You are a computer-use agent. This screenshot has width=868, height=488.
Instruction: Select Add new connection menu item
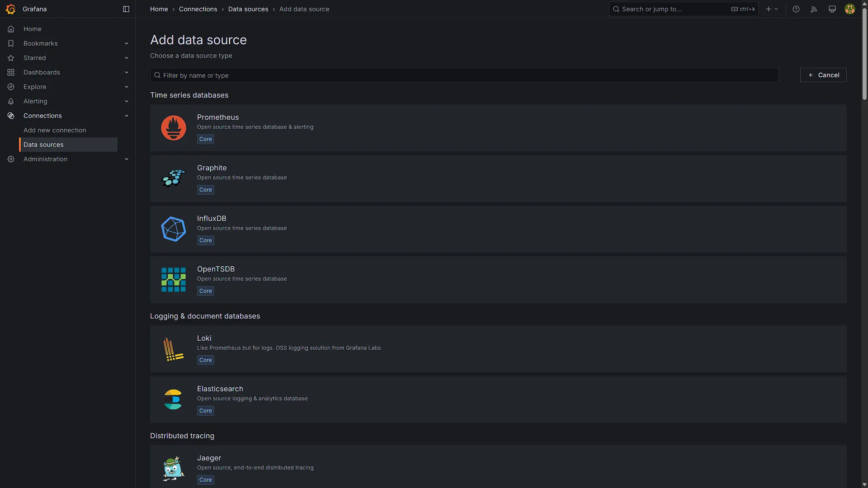click(55, 130)
